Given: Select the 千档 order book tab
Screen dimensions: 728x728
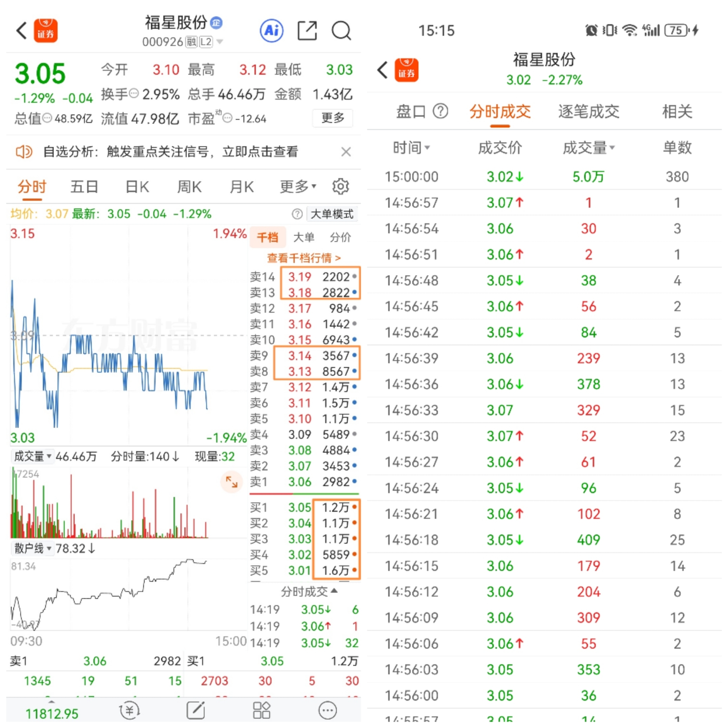Looking at the screenshot, I should tap(268, 237).
